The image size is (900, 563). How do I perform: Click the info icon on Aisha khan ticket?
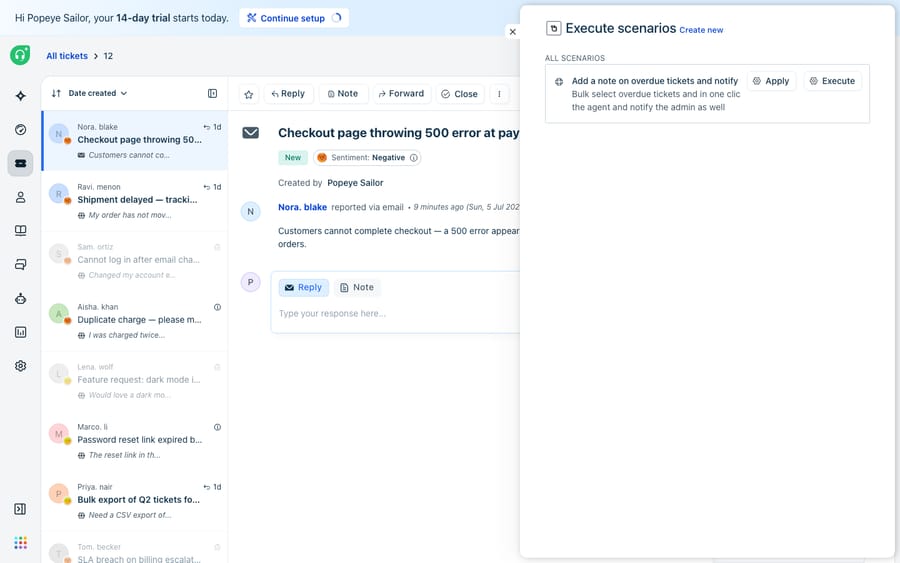[218, 307]
